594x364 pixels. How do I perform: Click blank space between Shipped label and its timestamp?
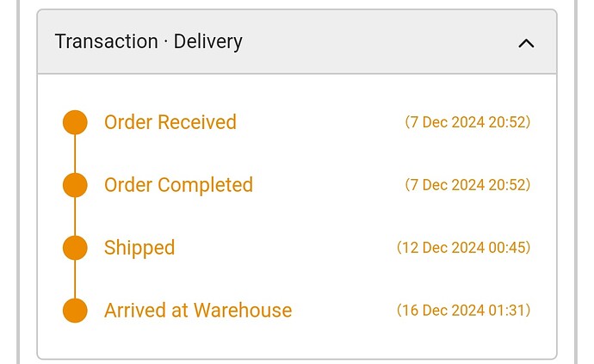284,248
